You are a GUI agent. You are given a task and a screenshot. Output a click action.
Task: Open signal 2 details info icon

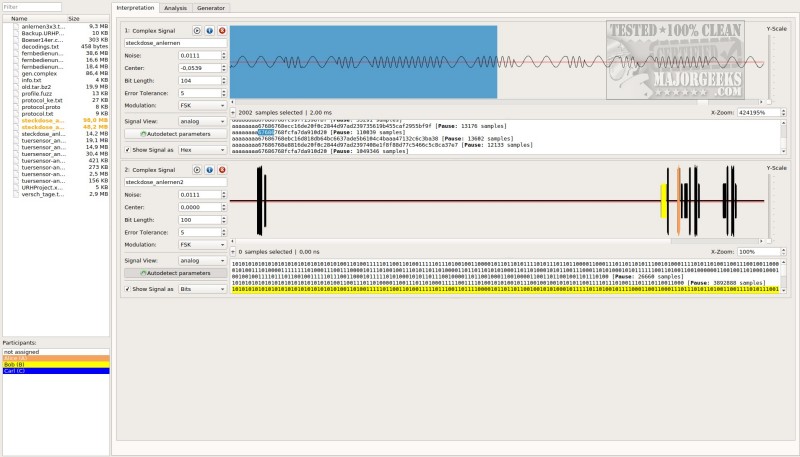coord(210,170)
